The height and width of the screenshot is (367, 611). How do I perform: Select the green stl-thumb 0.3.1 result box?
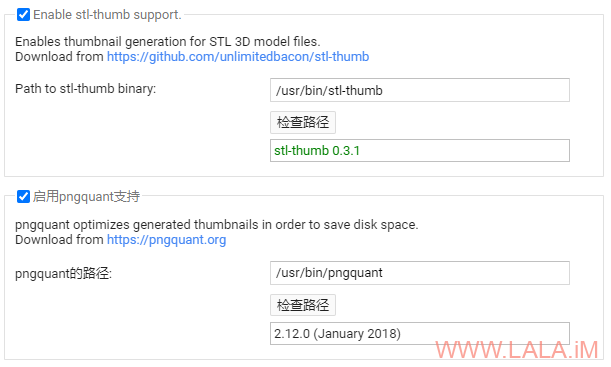[420, 150]
